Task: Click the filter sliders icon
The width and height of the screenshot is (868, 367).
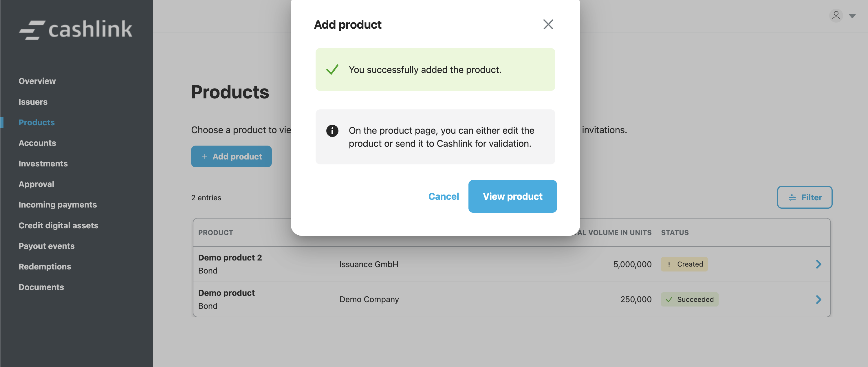Action: 792,197
